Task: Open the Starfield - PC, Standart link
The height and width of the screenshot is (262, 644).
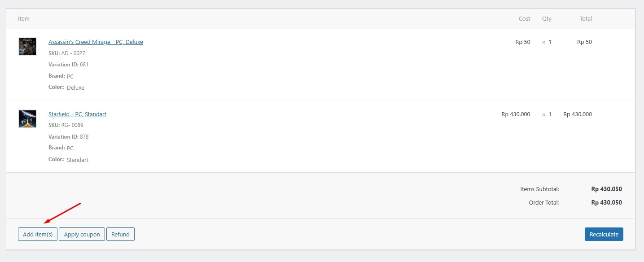Action: [77, 114]
